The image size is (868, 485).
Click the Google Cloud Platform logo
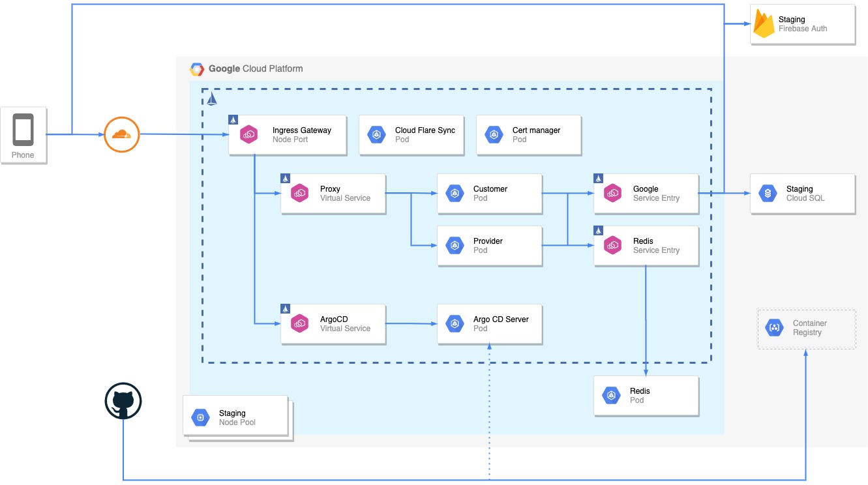point(196,68)
